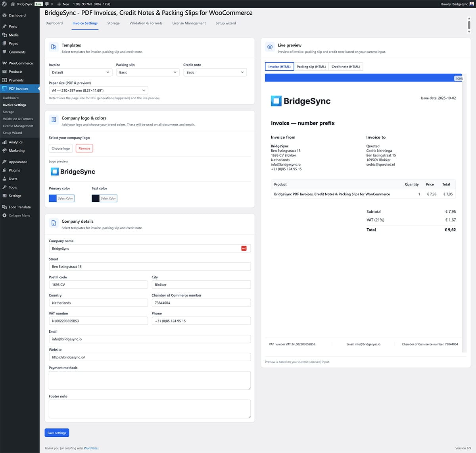Open the Setup wizard tab
476x453 pixels.
tap(226, 23)
